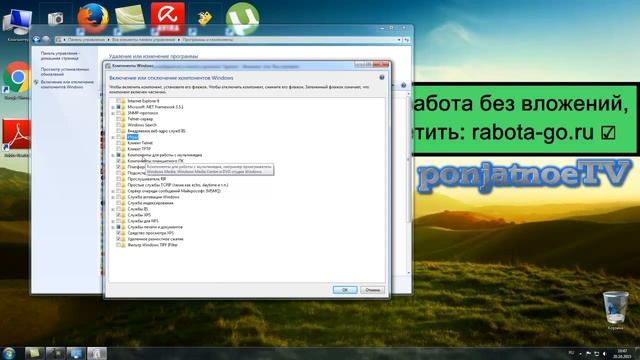Click Программы и компоненты breadcrumb
Screen dimensions: 640x360
tap(208, 40)
